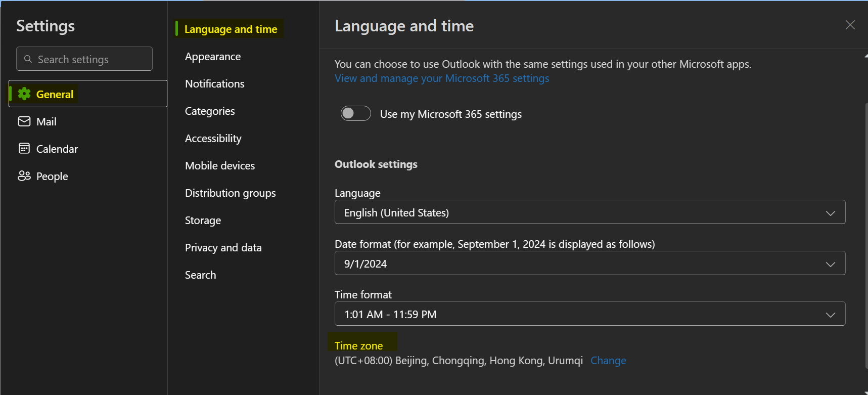Click the Language and time page title
Screen dimensions: 868x395
[x=404, y=26]
